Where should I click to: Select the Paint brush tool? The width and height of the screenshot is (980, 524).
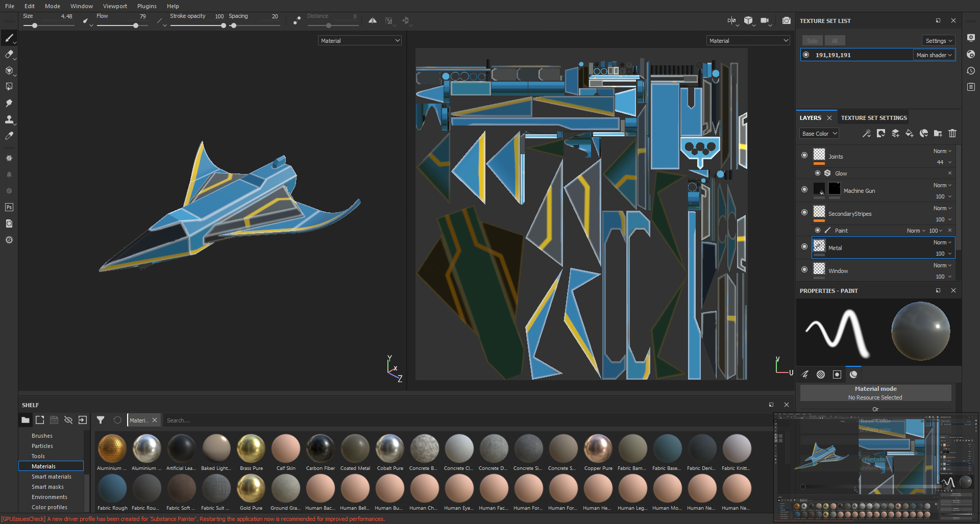[9, 38]
